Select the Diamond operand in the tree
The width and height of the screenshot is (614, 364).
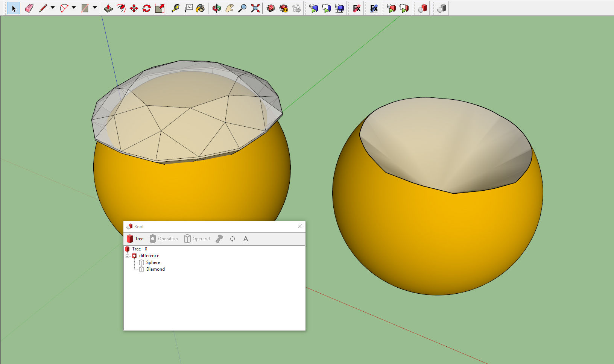pos(155,269)
